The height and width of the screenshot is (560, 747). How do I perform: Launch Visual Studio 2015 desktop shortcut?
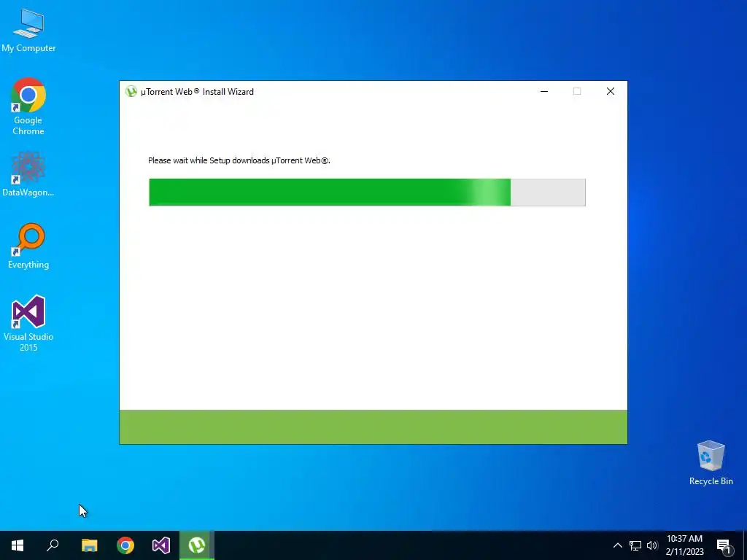(28, 323)
